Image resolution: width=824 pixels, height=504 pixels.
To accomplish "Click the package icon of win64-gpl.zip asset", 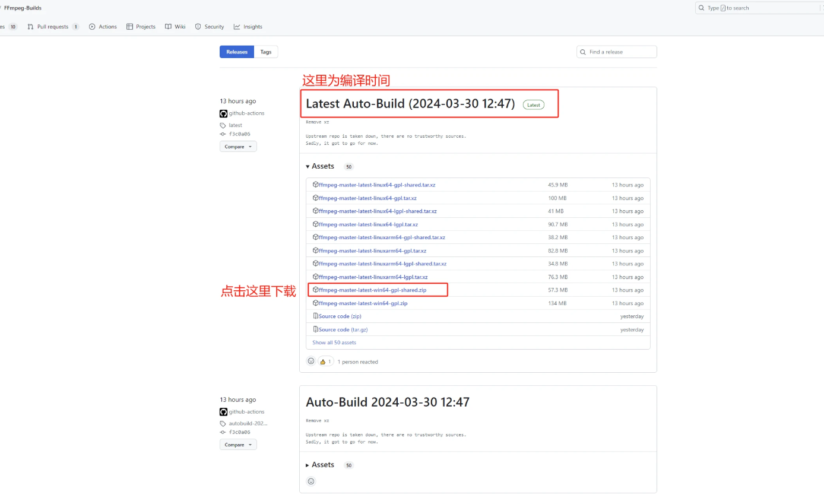I will pos(316,303).
